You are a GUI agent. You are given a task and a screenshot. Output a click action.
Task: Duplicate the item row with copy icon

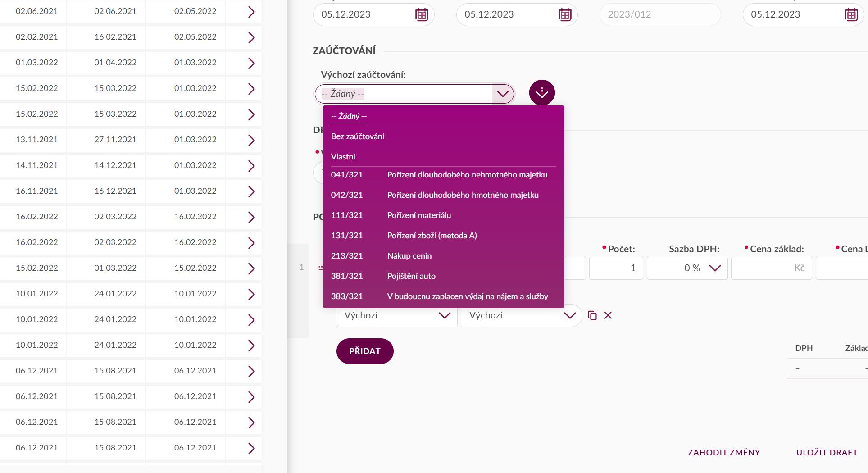[x=592, y=315]
